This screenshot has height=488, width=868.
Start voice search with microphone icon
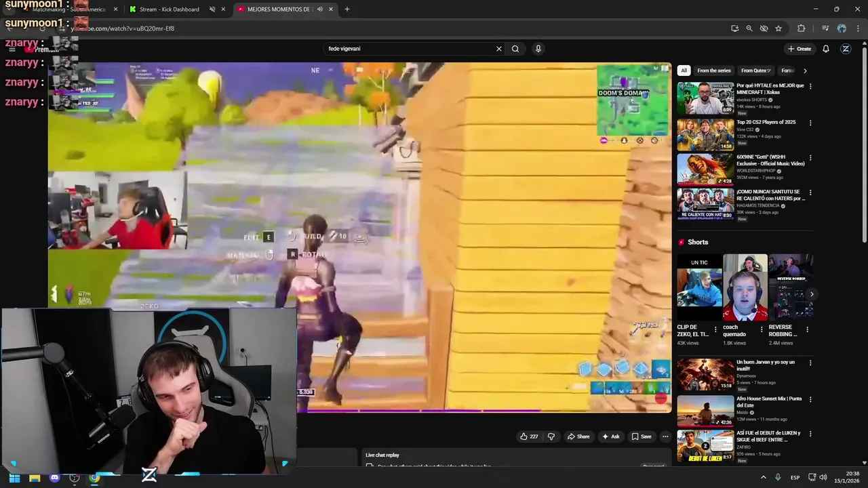click(x=538, y=49)
